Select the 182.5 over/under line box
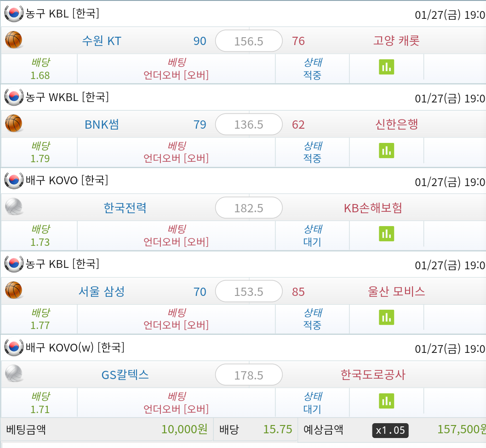This screenshot has height=448, width=486. [x=249, y=208]
